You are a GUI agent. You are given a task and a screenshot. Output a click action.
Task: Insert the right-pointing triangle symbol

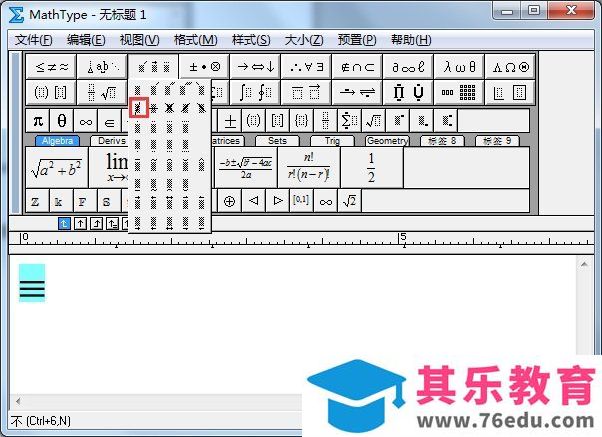[x=277, y=201]
